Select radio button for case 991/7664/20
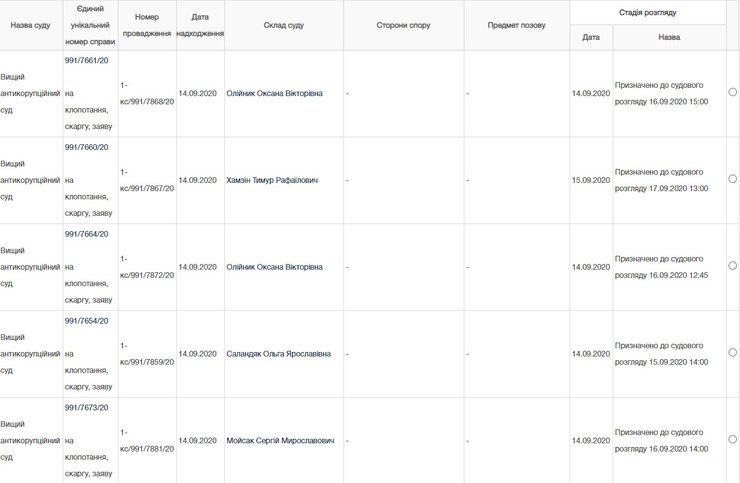This screenshot has width=740, height=483. pos(733,266)
